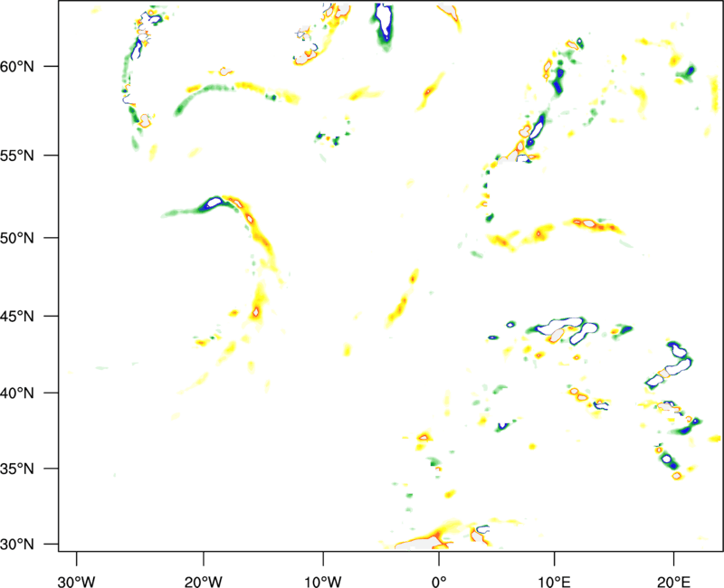Viewport: 724px width, 588px height.
Task: Click the 0° longitude label
Action: [439, 582]
